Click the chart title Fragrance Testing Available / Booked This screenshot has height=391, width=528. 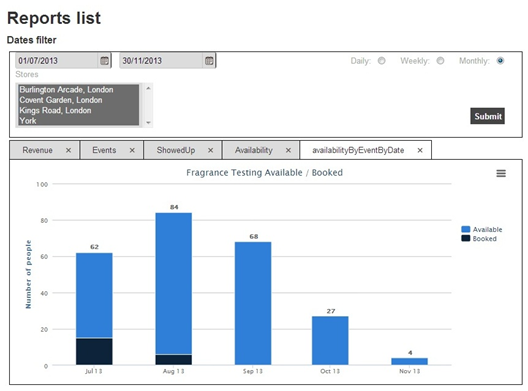(264, 173)
